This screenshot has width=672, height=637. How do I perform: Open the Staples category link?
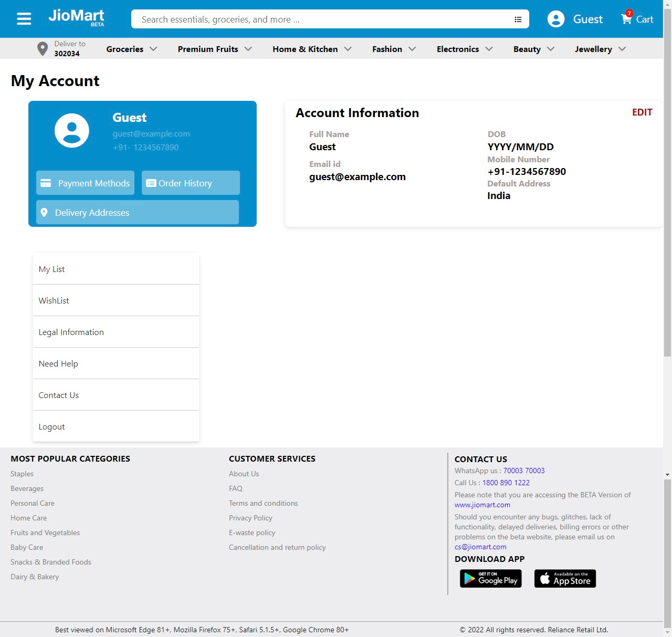click(22, 474)
